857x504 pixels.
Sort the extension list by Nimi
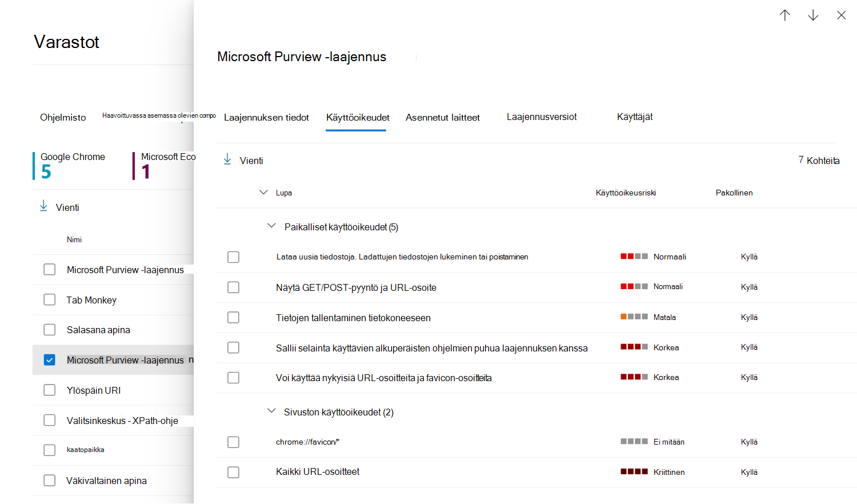pos(74,240)
